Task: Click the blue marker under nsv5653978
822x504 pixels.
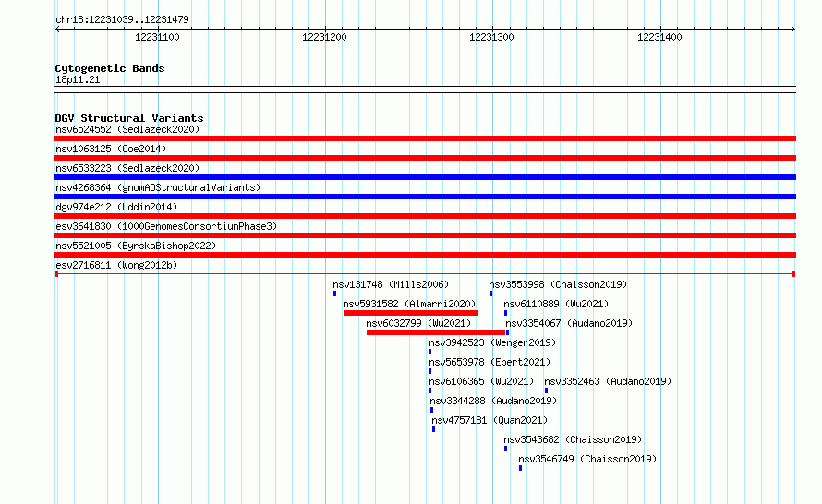Action: 430,371
